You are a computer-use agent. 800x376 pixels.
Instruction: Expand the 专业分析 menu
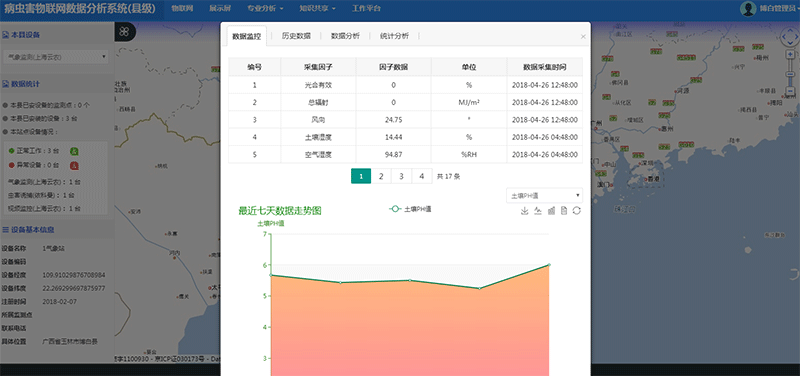(265, 9)
